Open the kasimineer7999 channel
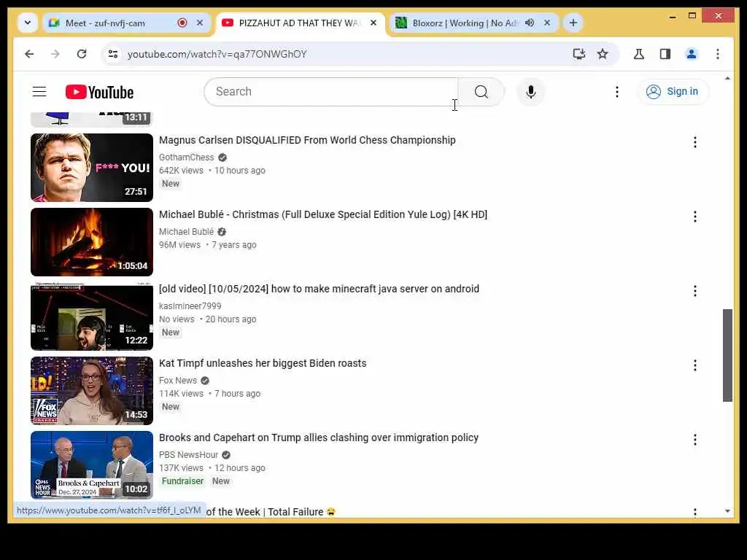747x560 pixels. (x=190, y=306)
